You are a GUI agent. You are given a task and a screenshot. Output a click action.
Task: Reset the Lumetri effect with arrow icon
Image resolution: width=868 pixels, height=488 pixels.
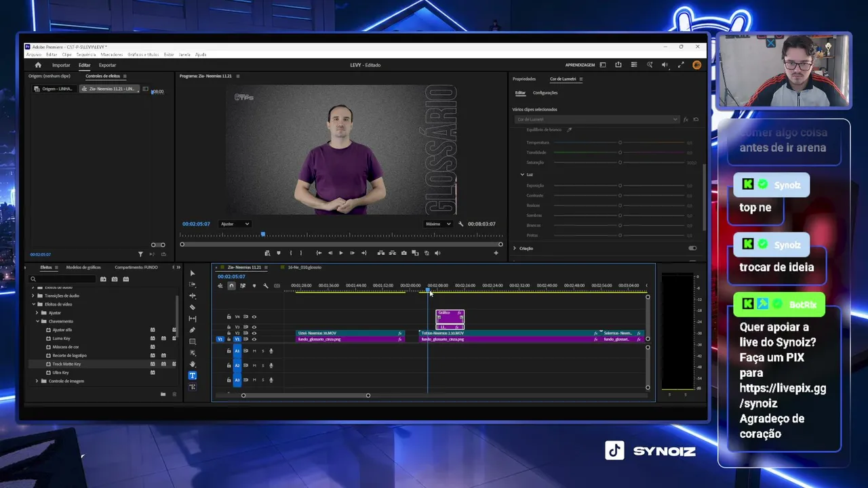tap(696, 119)
